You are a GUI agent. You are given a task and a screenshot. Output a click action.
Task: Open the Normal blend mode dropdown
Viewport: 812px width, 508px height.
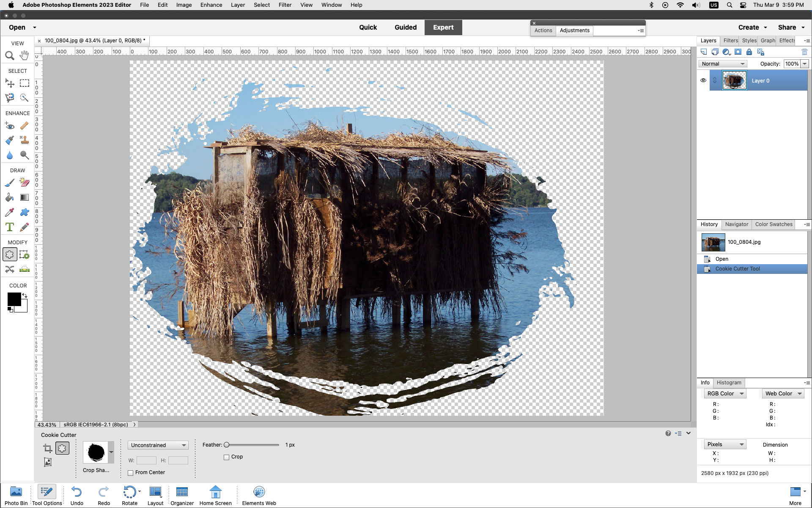tap(722, 63)
